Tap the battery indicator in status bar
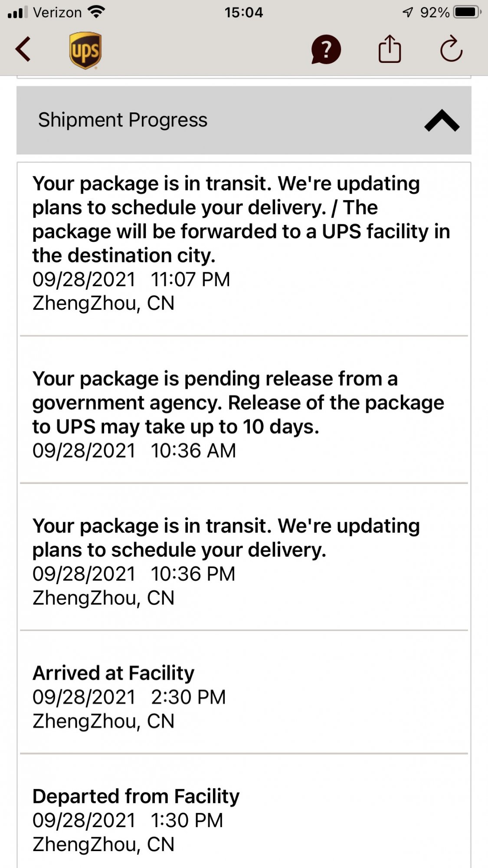This screenshot has height=868, width=488. (467, 12)
